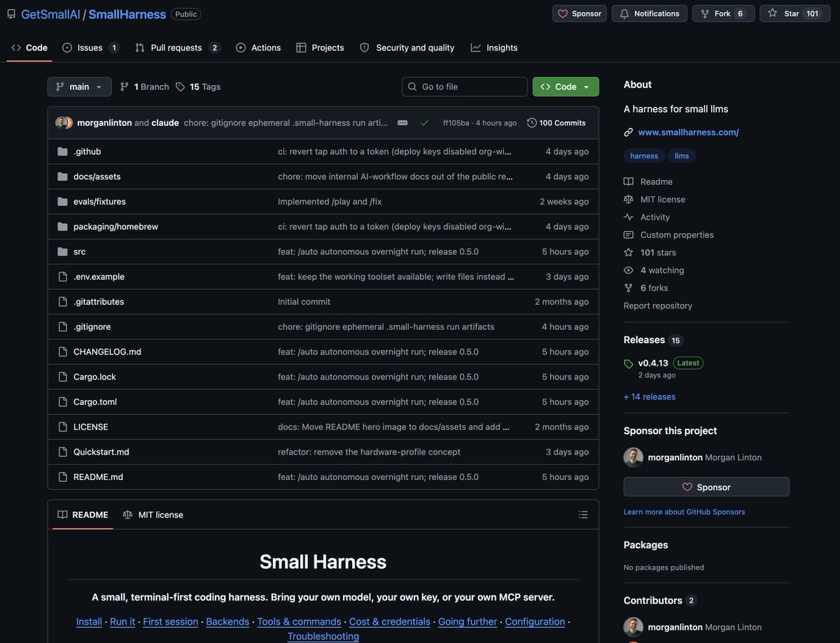Open the Cargo.toml file
Viewport: 840px width, 643px height.
[95, 402]
